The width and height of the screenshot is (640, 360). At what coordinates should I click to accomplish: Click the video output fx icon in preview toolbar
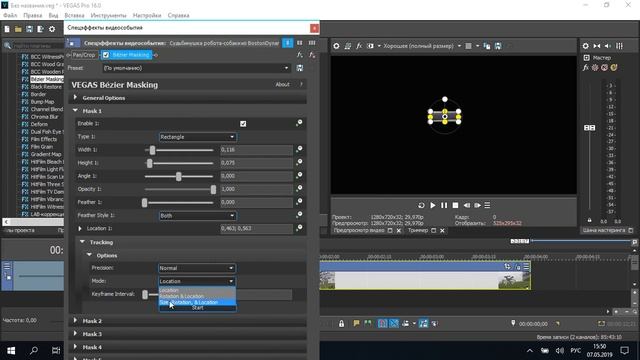coord(359,46)
